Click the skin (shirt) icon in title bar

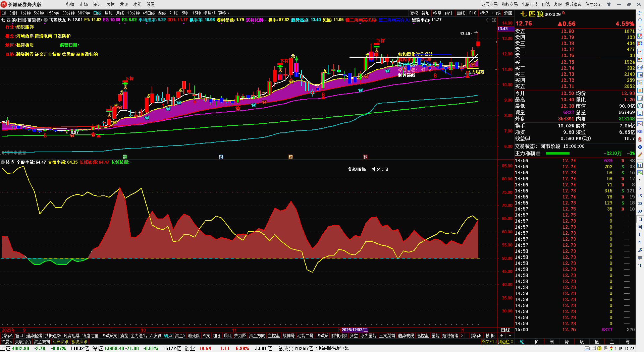click(609, 4)
